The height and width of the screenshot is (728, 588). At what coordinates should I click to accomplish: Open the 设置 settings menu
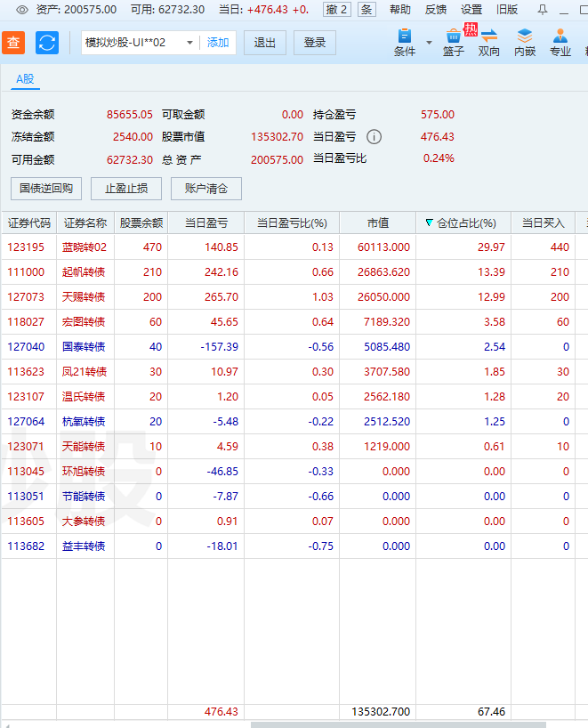[471, 10]
